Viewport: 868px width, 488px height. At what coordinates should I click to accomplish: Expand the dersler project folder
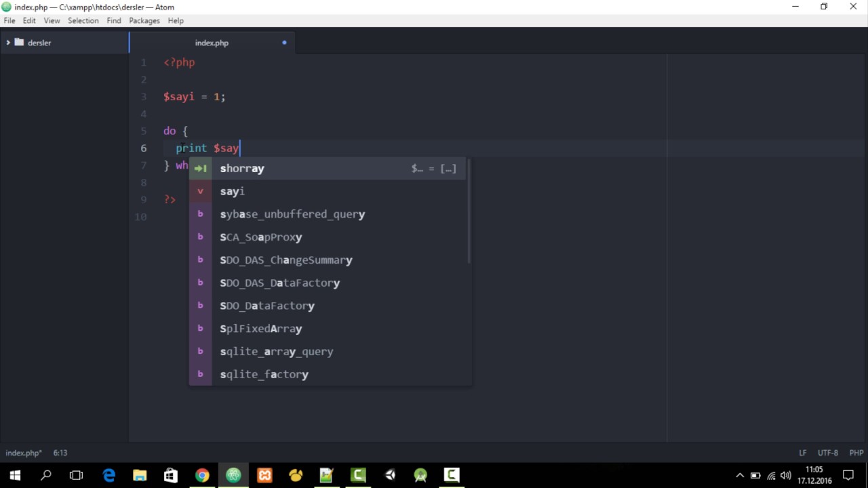pos(8,43)
